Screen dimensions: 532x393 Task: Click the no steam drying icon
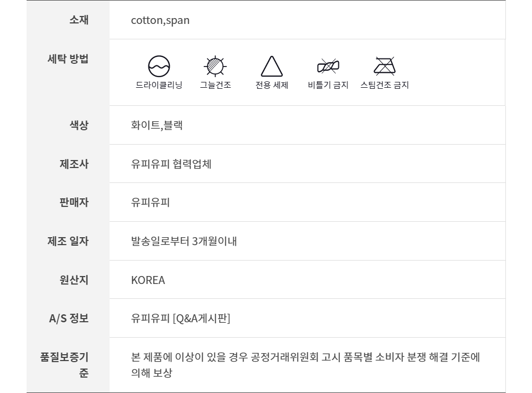384,66
